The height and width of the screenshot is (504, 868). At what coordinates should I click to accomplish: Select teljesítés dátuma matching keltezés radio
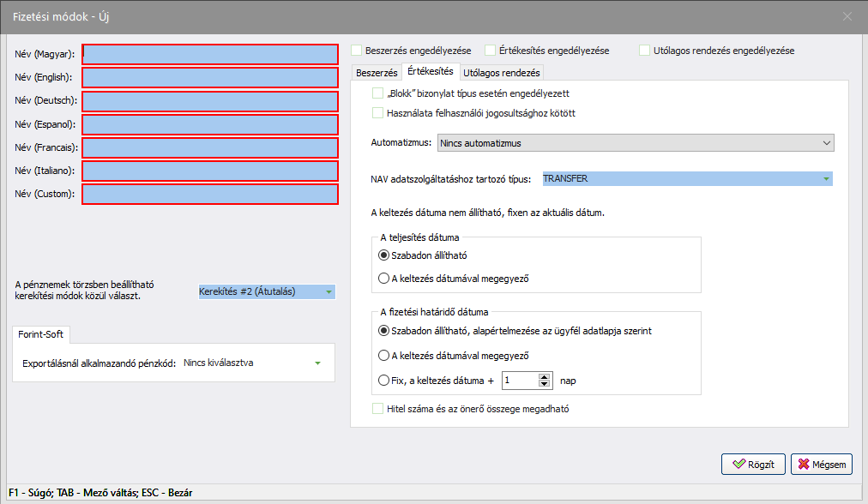point(383,278)
